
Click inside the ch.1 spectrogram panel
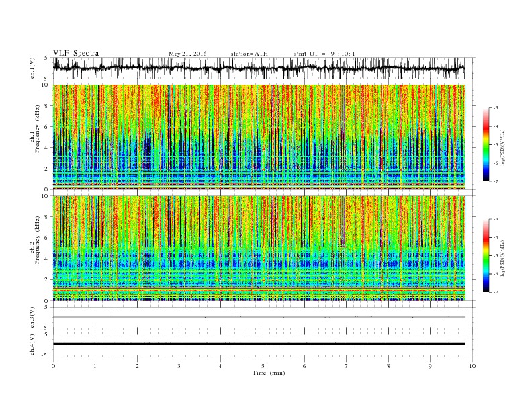259,137
